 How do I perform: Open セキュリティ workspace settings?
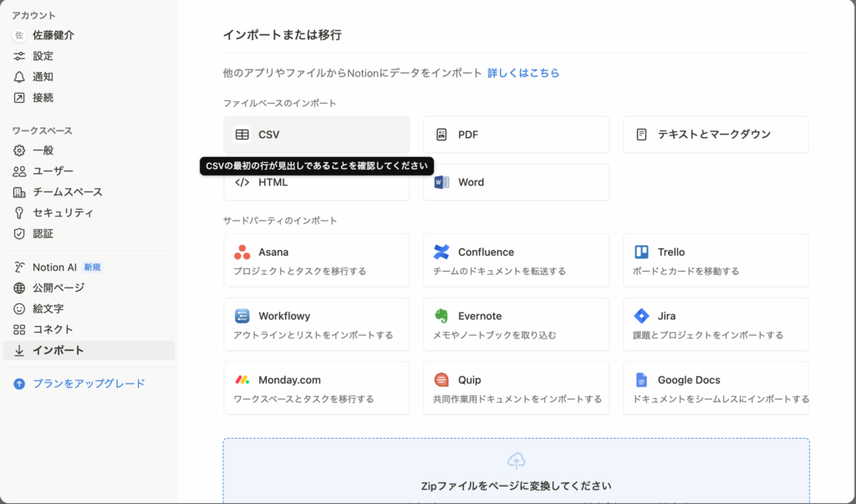coord(63,213)
